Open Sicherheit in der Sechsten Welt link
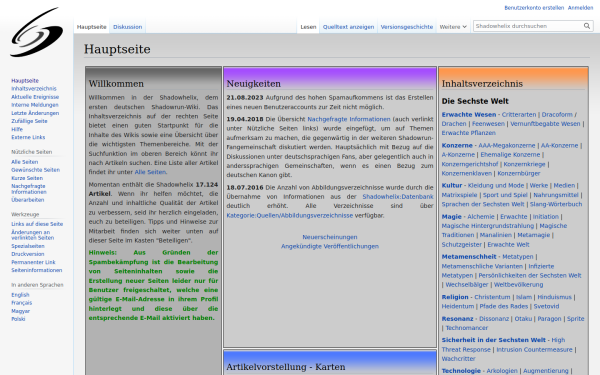 tap(494, 340)
